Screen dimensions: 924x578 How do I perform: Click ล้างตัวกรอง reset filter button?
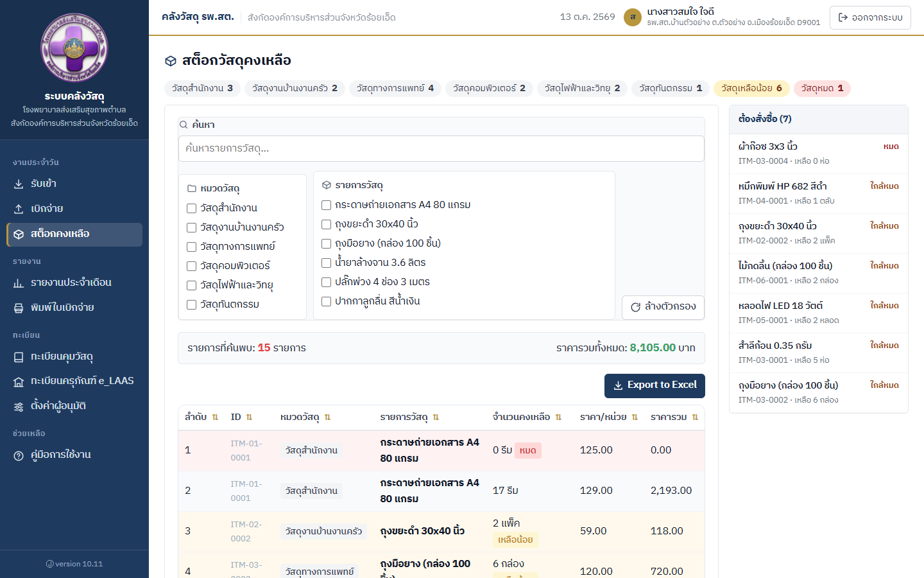pyautogui.click(x=663, y=307)
